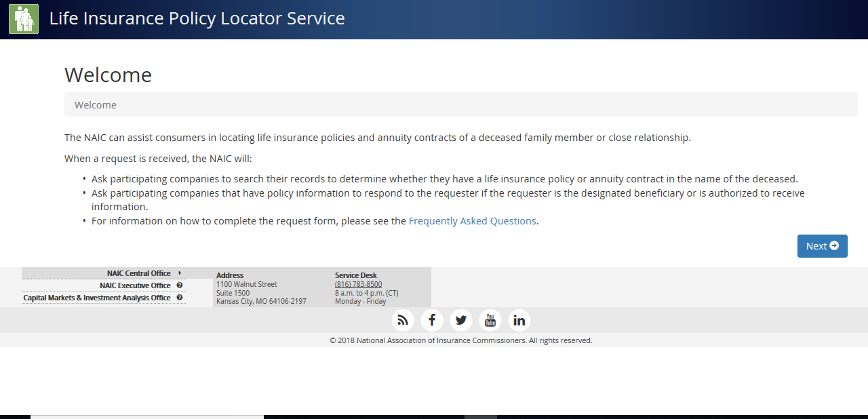
Task: Open NAIC's LinkedIn icon
Action: click(x=519, y=319)
